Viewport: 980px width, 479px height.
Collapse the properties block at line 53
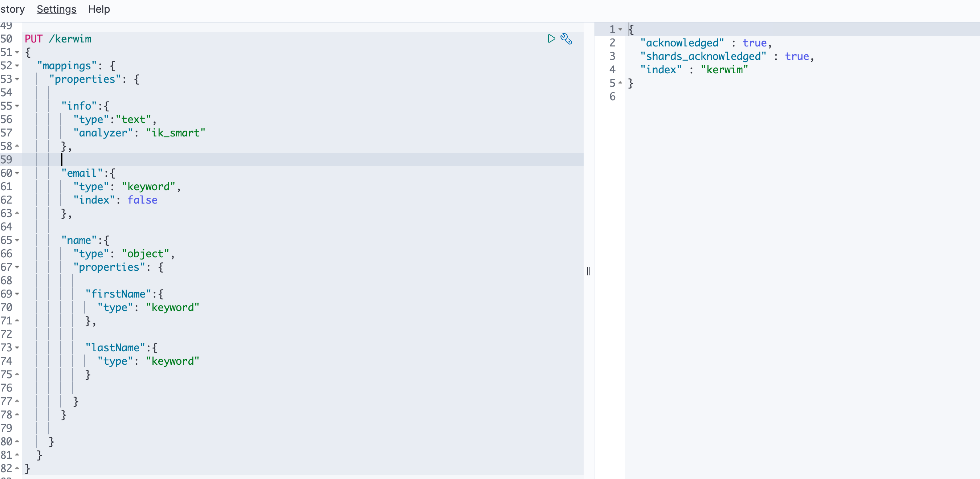(17, 79)
